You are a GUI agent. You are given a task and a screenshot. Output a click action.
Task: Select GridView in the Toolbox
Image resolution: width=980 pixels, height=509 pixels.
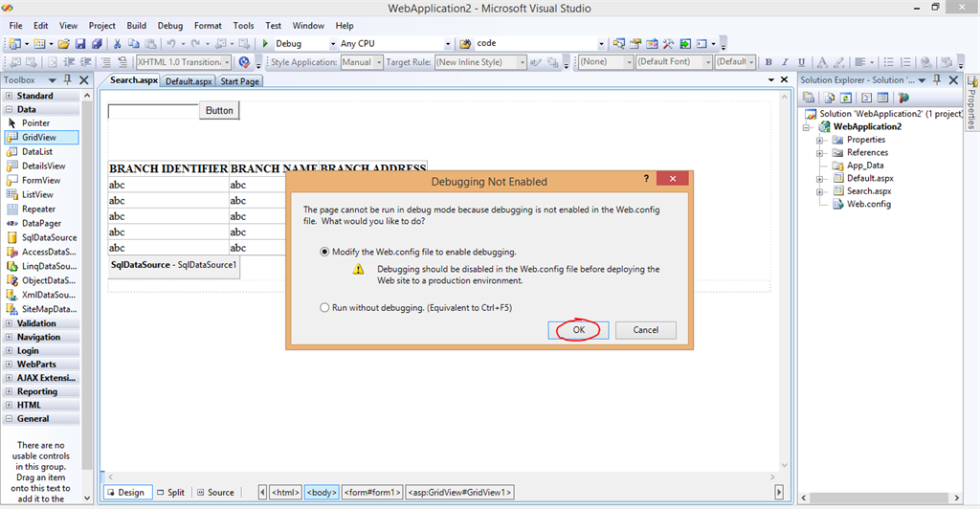(x=41, y=138)
